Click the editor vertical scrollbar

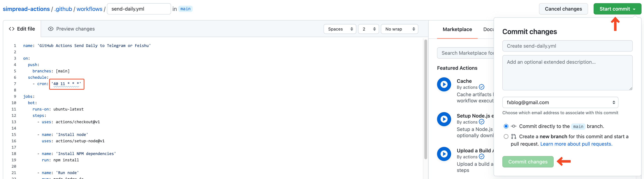(426, 99)
